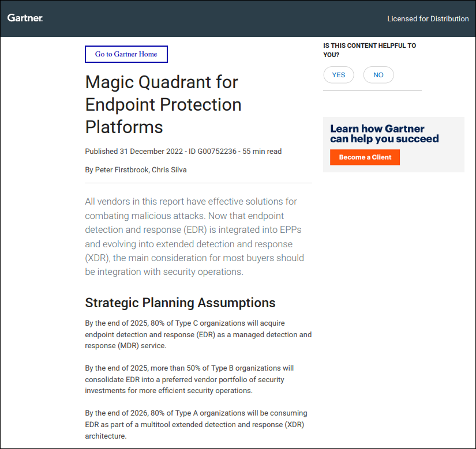476x449 pixels.
Task: Select author name Chris Silva
Action: click(x=169, y=170)
